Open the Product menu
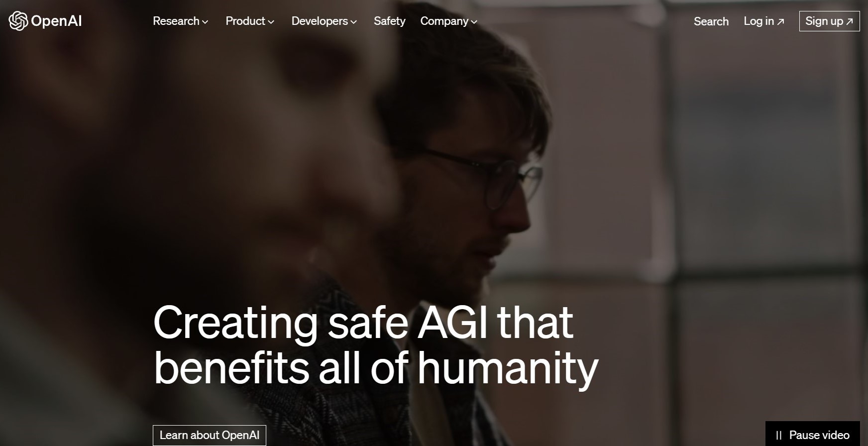868x446 pixels. coord(250,21)
